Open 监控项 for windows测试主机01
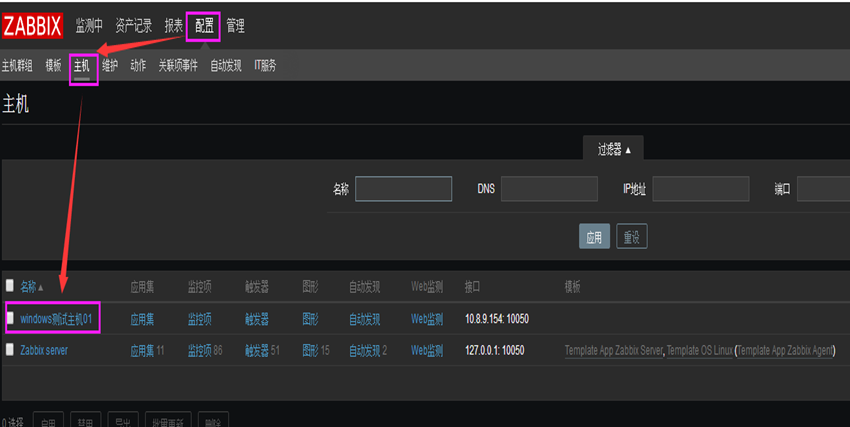 (199, 319)
